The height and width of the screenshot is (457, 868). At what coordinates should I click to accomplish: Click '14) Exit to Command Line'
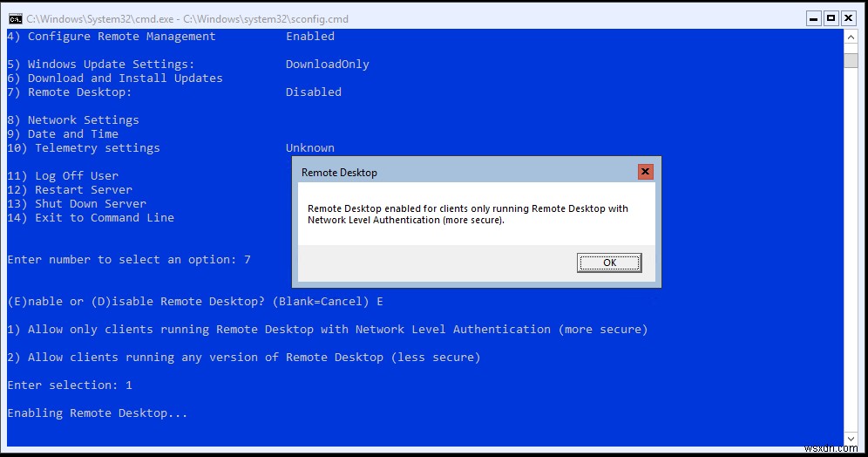coord(91,218)
